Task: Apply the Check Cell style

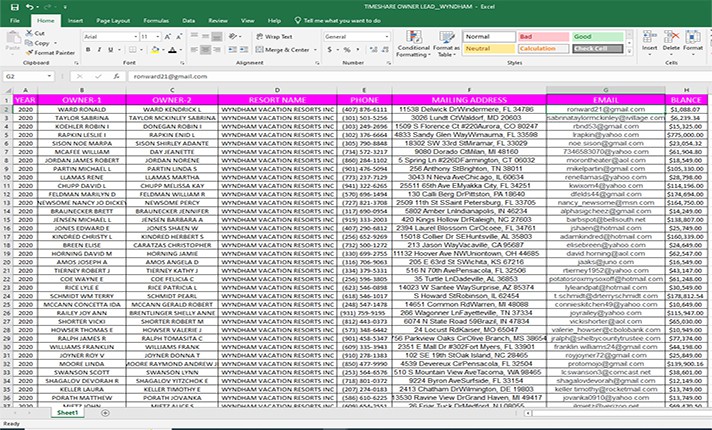Action: coord(598,49)
